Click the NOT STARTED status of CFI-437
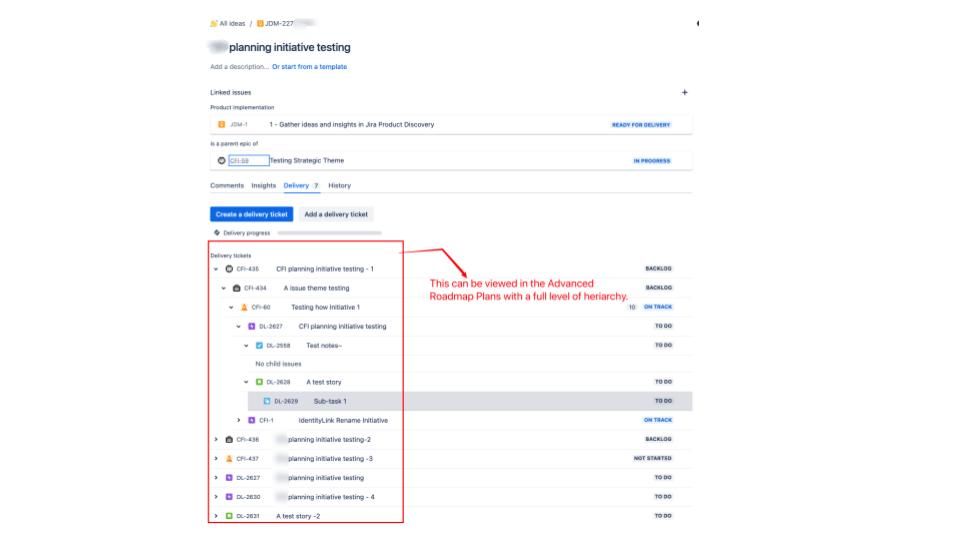960x540 pixels. coord(653,458)
